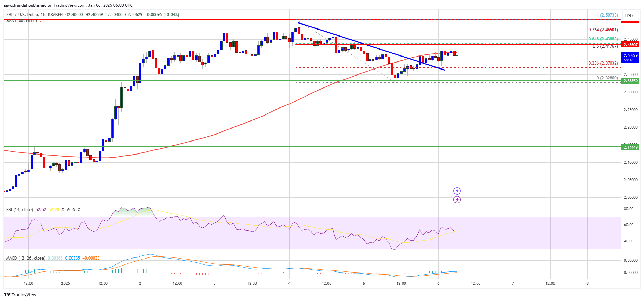Screen dimensions: 644x301
Task: Click the 0.5 (2.41767) Fibonacci level label
Action: (605, 46)
